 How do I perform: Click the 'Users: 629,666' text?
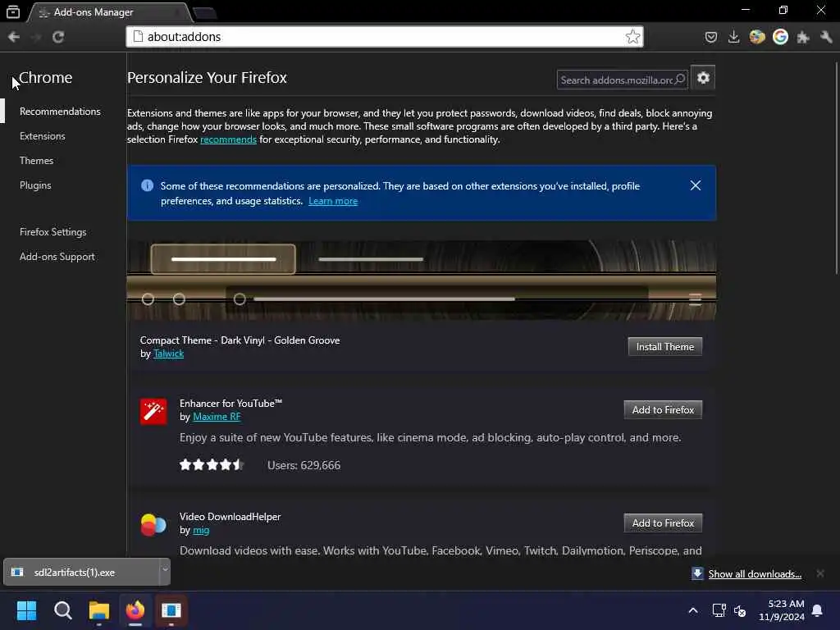(x=304, y=465)
